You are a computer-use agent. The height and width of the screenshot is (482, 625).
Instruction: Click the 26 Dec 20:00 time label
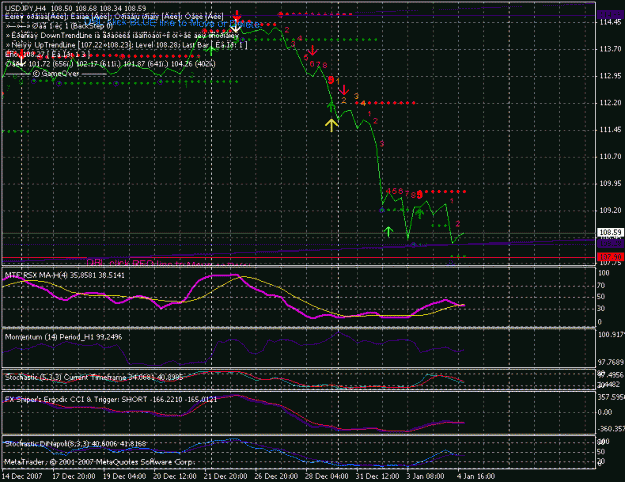coord(276,476)
